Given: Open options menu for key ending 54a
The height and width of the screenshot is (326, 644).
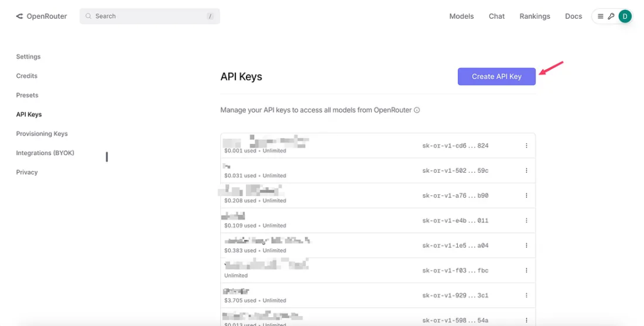Looking at the screenshot, I should pos(526,320).
